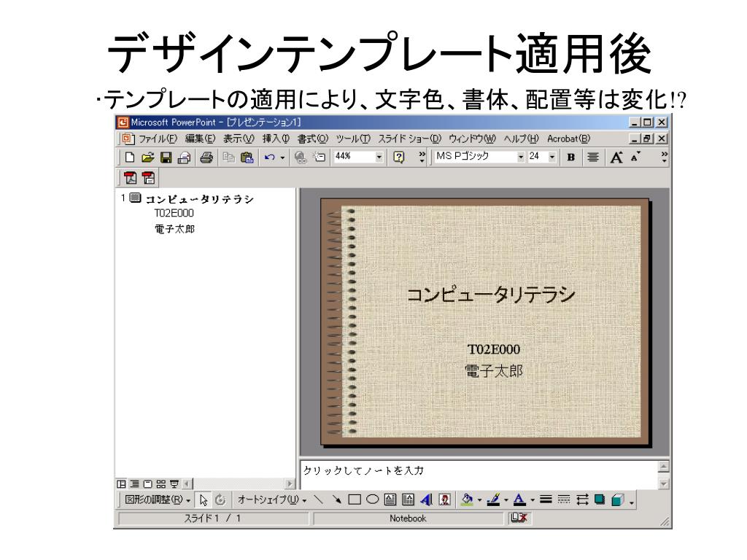Open fill color dropdown arrow
Image resolution: width=747 pixels, height=560 pixels.
coord(479,499)
